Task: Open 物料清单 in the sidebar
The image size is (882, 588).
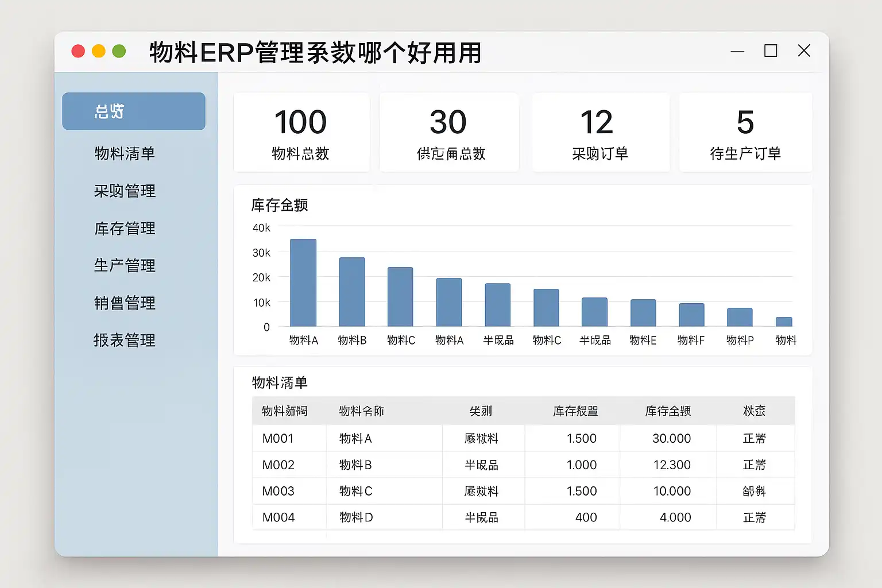Action: point(125,154)
